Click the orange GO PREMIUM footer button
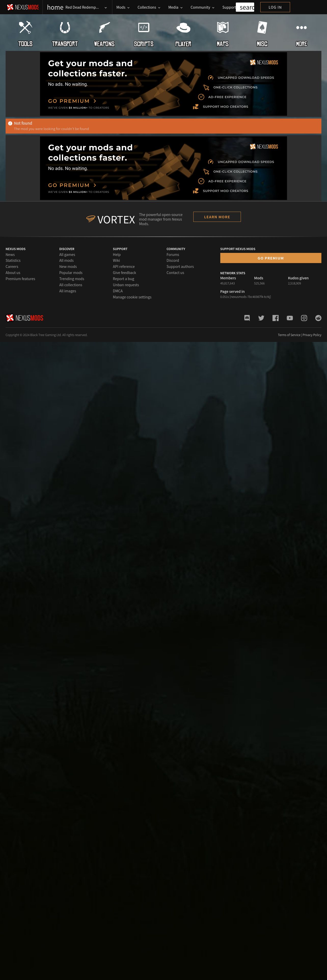Screen dimensions: 327x980 (x=271, y=258)
